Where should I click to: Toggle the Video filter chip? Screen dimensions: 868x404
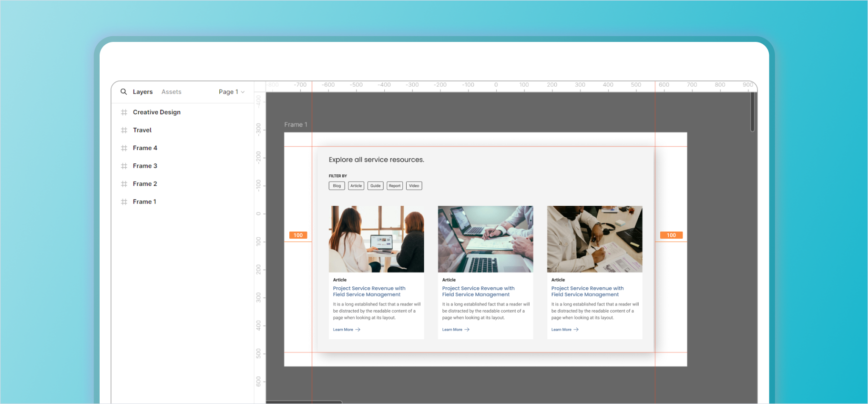pos(414,186)
